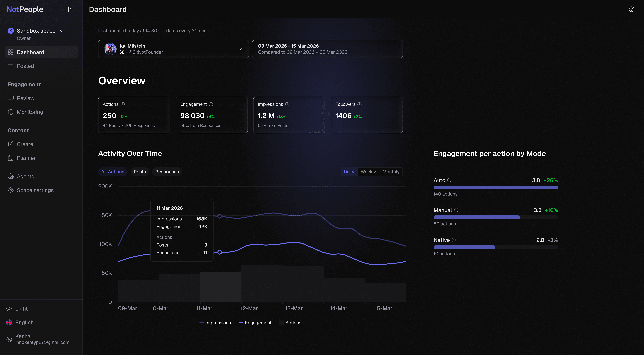Click info icon next to Auto mode
The image size is (644, 355).
(449, 180)
